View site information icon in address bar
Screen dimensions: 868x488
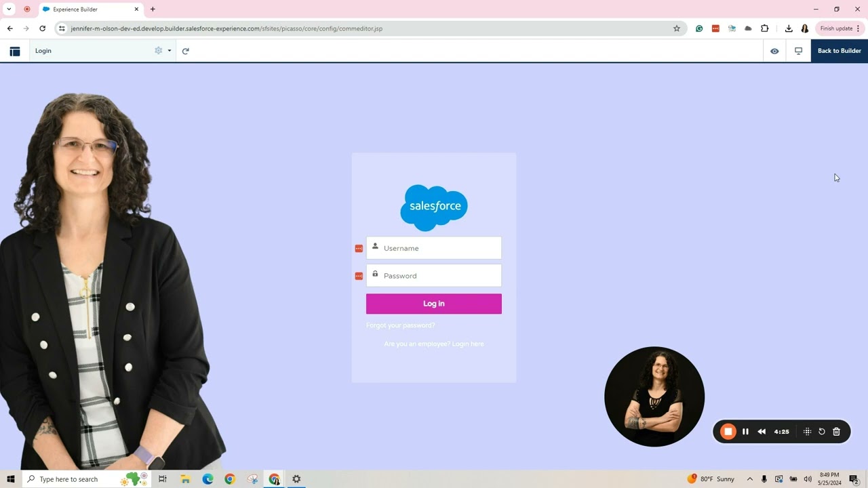point(62,28)
